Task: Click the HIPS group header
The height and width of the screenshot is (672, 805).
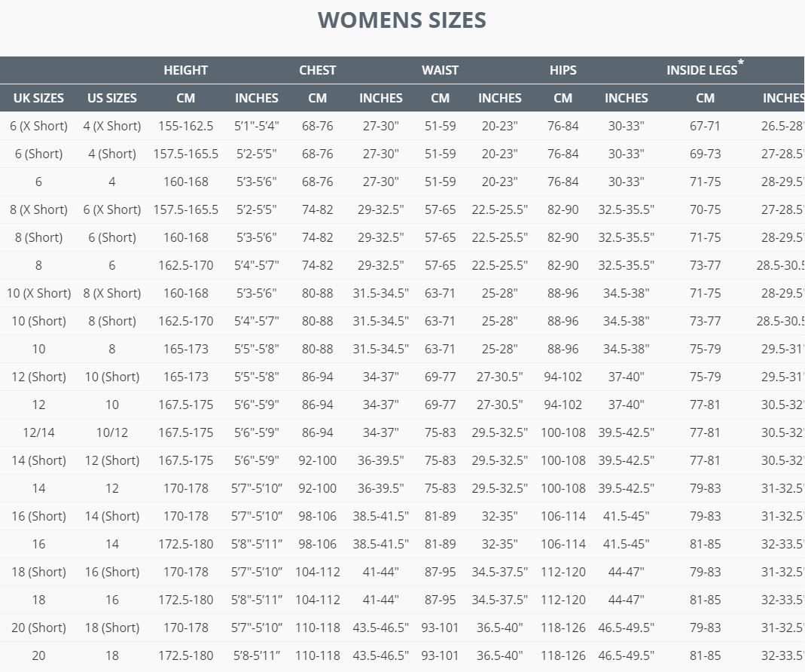Action: [x=563, y=70]
